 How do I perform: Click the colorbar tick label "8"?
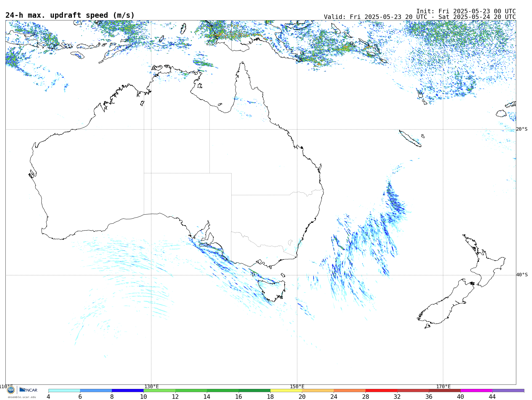112,397
